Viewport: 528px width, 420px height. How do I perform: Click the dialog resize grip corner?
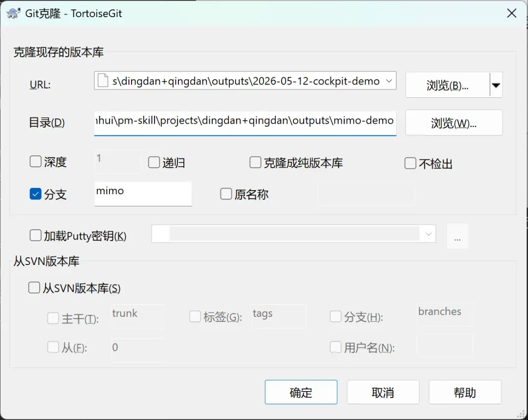(x=521, y=414)
